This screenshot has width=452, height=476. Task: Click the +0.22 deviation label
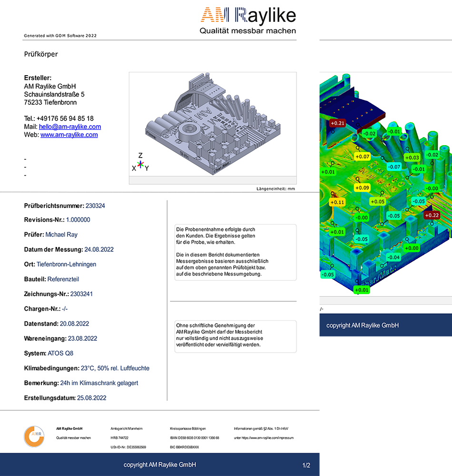[x=432, y=215]
